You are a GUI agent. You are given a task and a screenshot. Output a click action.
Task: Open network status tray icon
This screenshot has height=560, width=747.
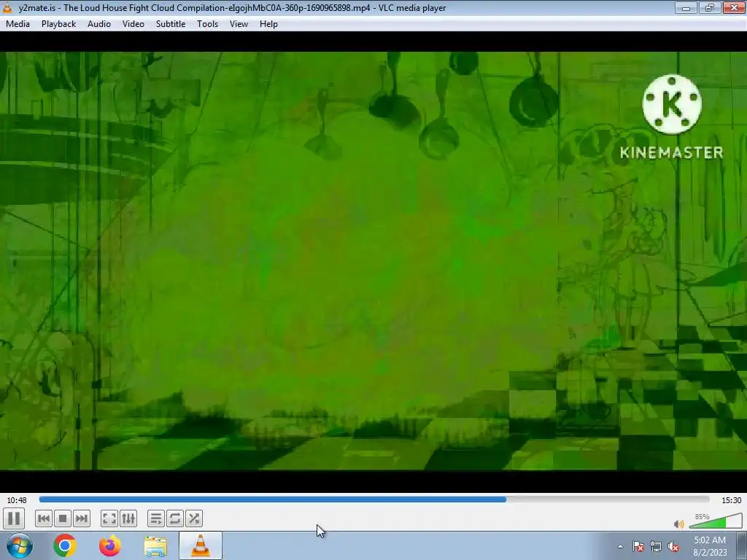point(656,546)
